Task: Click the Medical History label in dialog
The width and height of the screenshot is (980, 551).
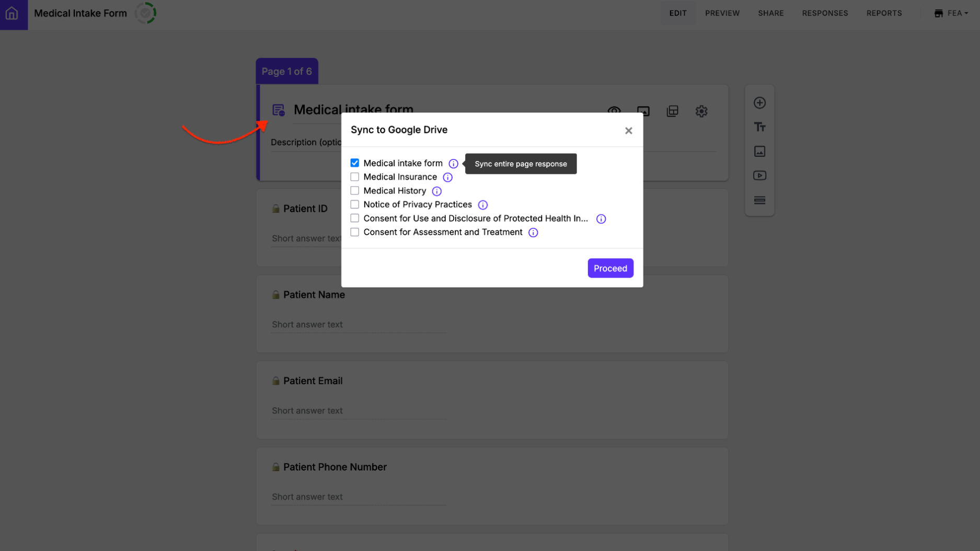Action: point(395,191)
